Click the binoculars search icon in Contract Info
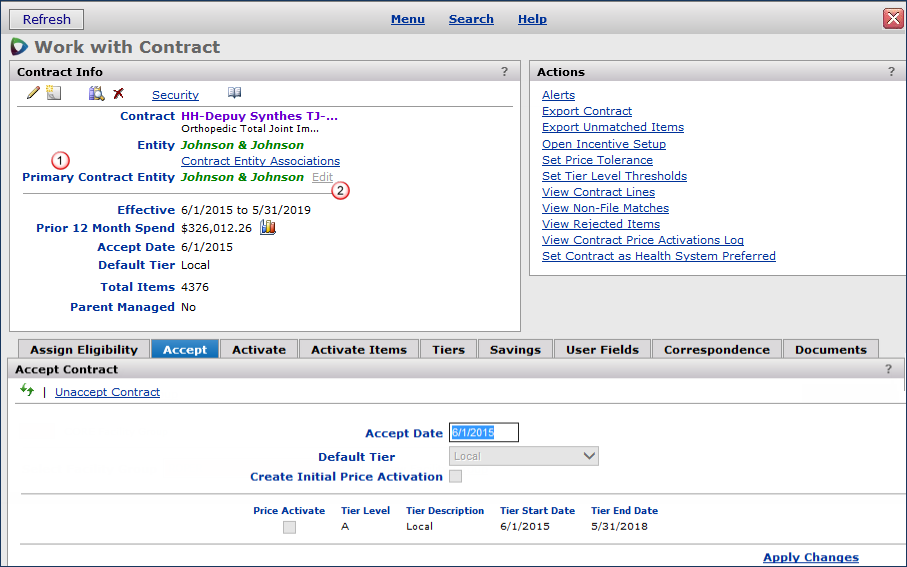The image size is (907, 567). pos(96,93)
